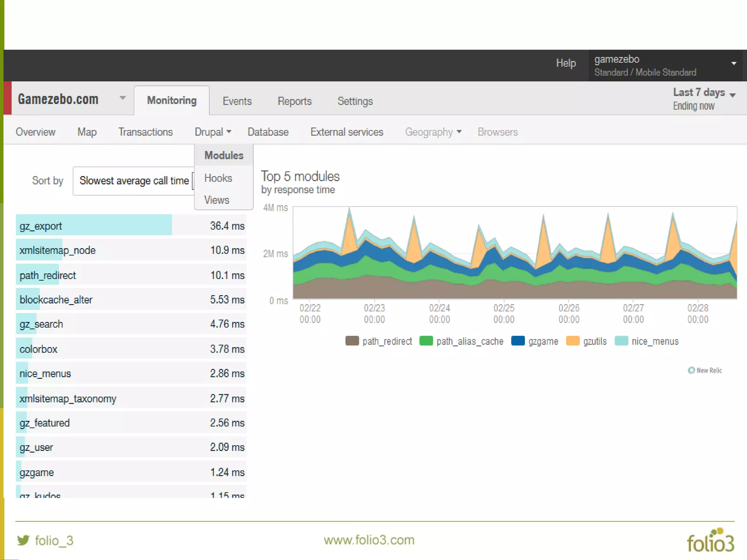
Task: Toggle the path_redirect legend swatch
Action: point(352,341)
